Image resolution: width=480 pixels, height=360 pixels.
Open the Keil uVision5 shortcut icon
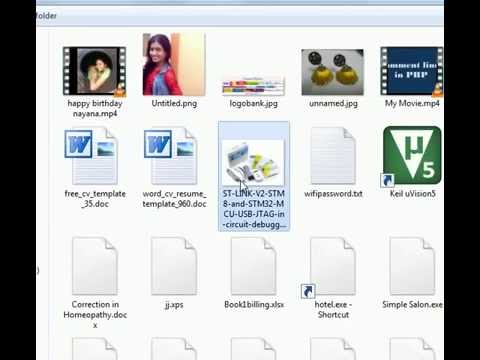tap(411, 155)
